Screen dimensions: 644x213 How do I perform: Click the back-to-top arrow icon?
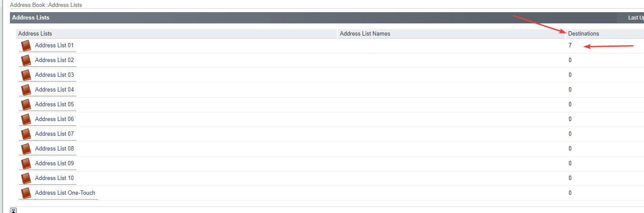pyautogui.click(x=13, y=211)
